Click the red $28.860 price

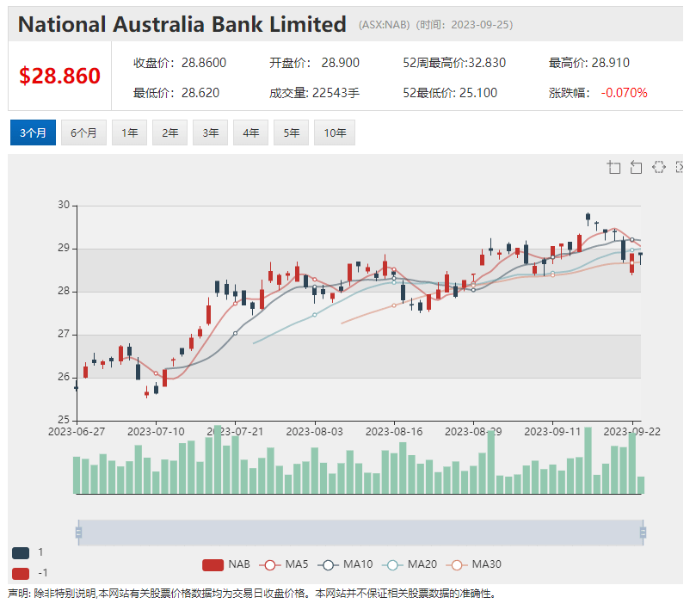pos(60,76)
